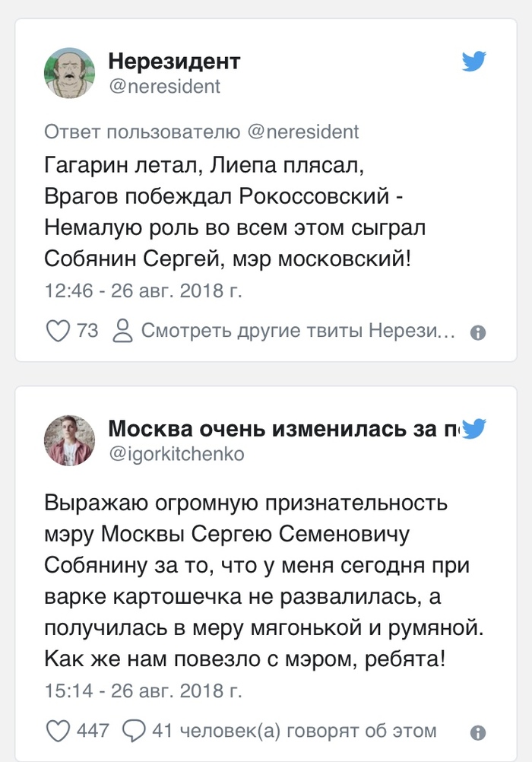Click @neresident mention in the reply line

[303, 132]
